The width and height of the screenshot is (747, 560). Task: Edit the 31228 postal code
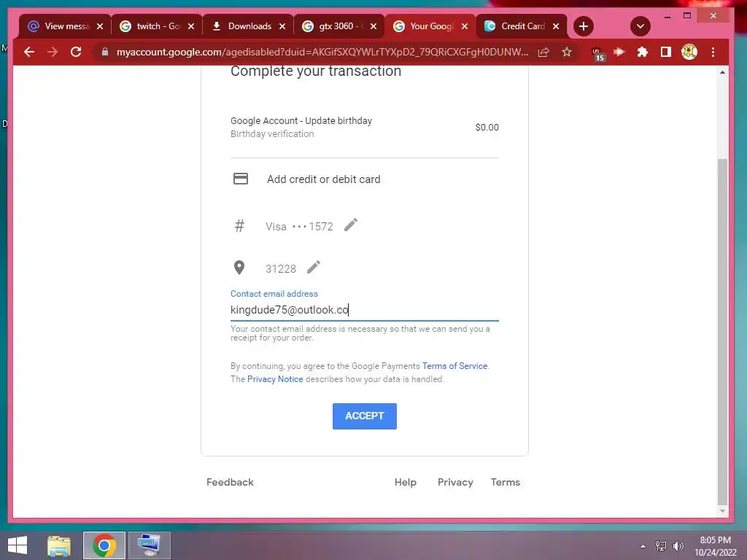click(x=314, y=267)
